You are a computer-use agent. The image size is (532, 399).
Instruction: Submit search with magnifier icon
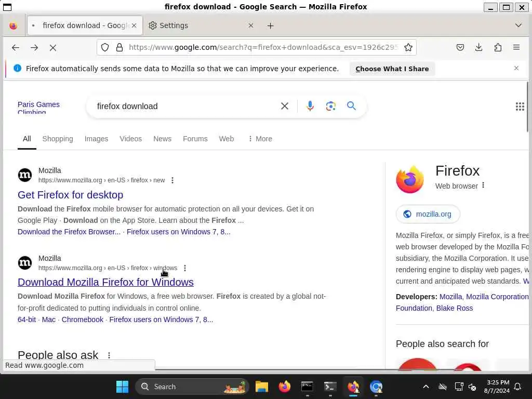click(x=352, y=106)
